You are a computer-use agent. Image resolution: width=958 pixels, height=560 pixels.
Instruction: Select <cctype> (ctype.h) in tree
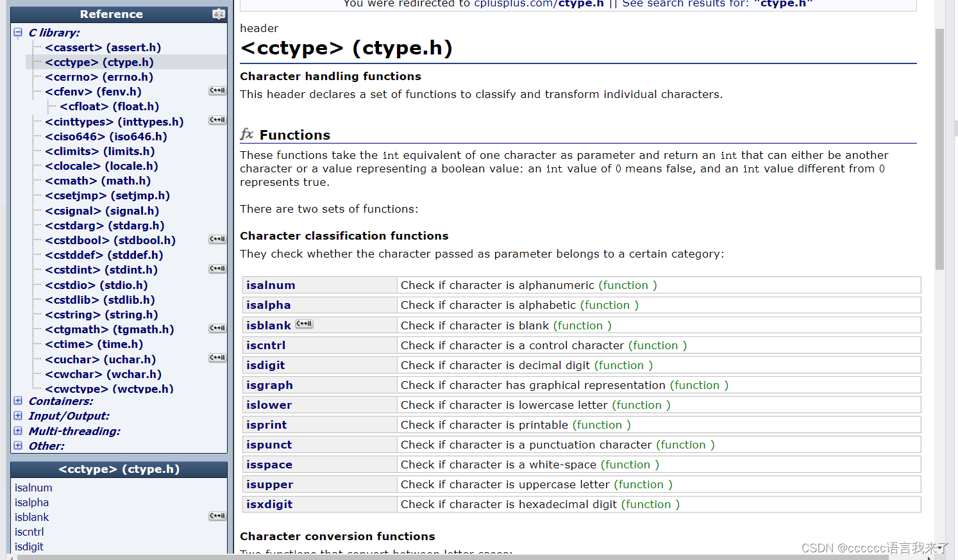(x=99, y=62)
